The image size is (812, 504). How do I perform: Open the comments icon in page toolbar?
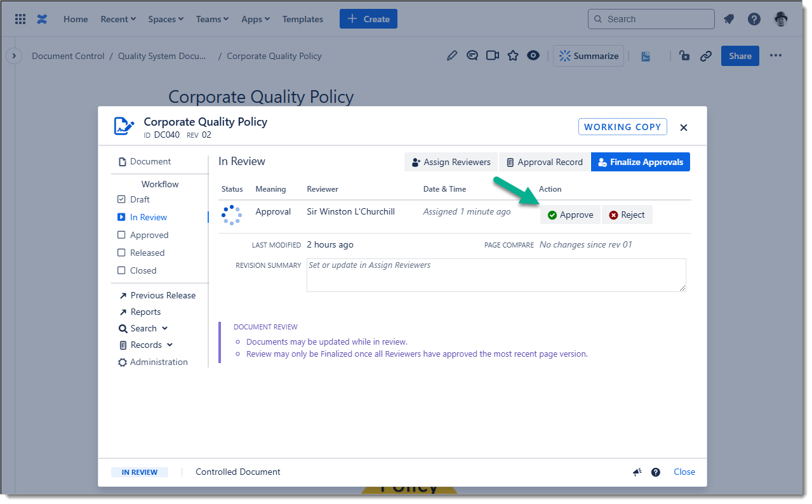472,56
